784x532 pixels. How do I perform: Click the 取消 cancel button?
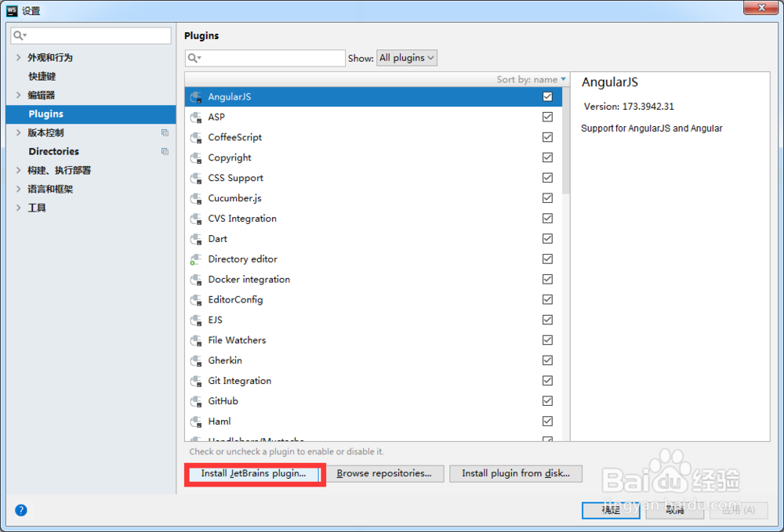pyautogui.click(x=674, y=510)
